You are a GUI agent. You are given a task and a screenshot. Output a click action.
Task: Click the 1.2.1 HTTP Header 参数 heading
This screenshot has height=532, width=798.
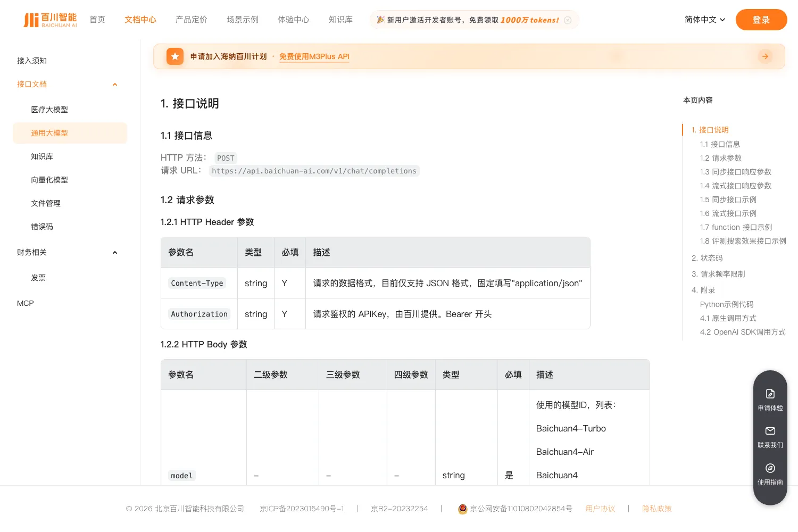coord(207,222)
